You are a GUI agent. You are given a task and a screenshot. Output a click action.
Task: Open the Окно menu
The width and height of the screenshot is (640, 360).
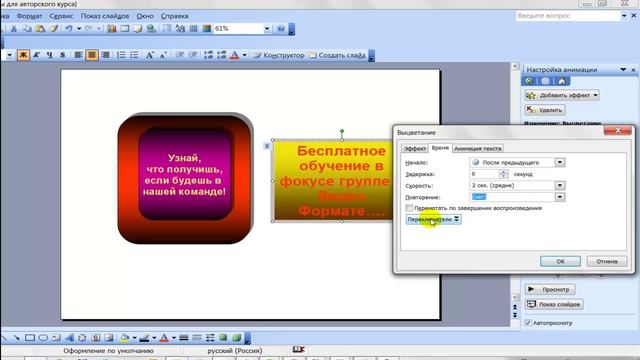pyautogui.click(x=145, y=16)
